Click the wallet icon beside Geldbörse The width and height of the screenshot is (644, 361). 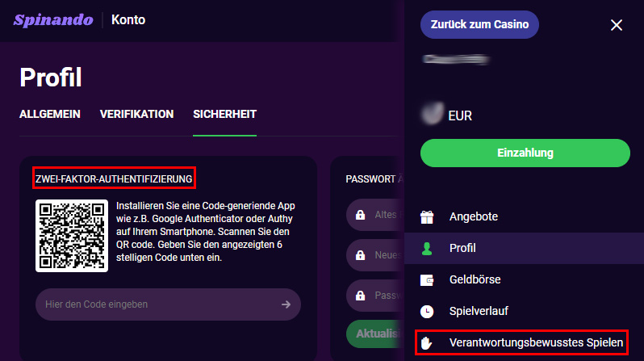(428, 279)
